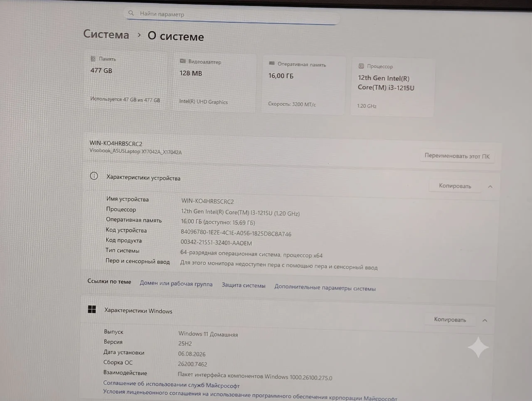Go back to Система in breadcrumb
Image resolution: width=532 pixels, height=401 pixels.
(106, 34)
